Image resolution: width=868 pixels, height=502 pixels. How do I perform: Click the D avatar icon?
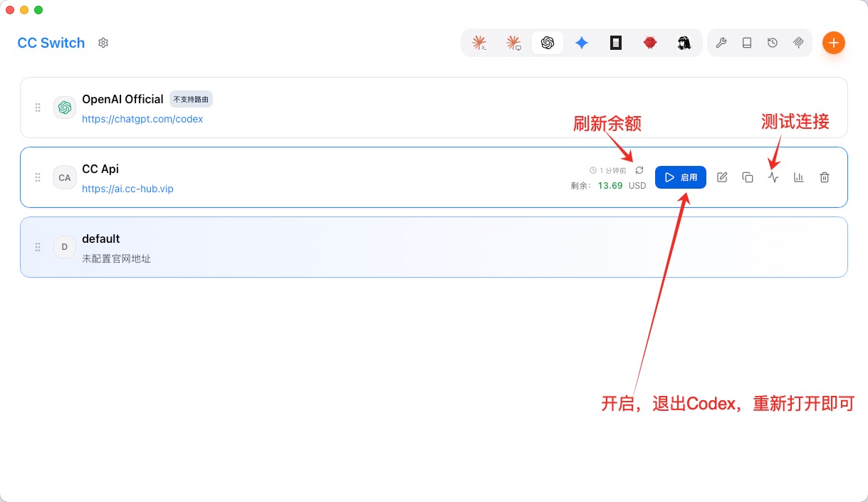(65, 247)
